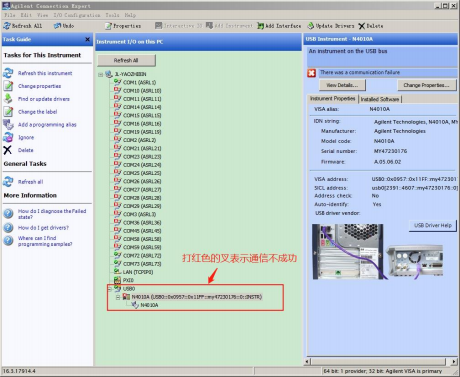Screen dimensions: 460x377
Task: Click the Ignore task icon
Action: [8, 137]
